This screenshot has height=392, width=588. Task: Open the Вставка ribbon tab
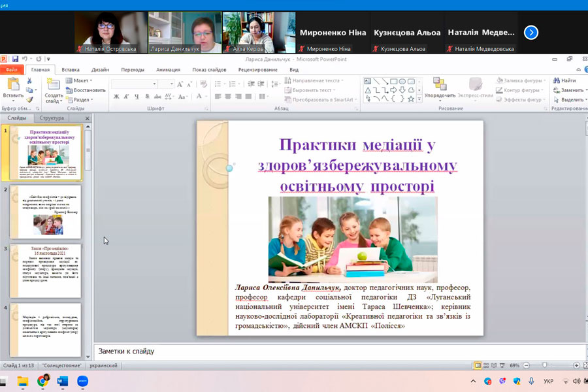[x=71, y=70]
